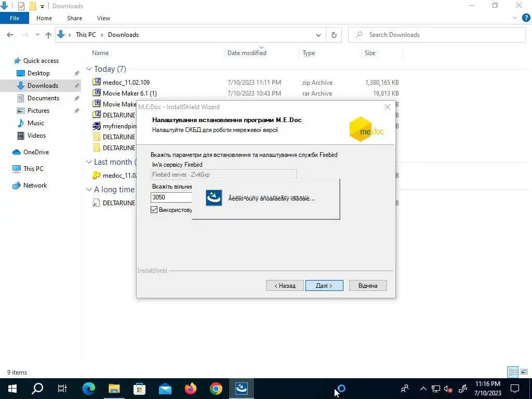The width and height of the screenshot is (532, 399).
Task: Open the Share ribbon tab
Action: 74,18
